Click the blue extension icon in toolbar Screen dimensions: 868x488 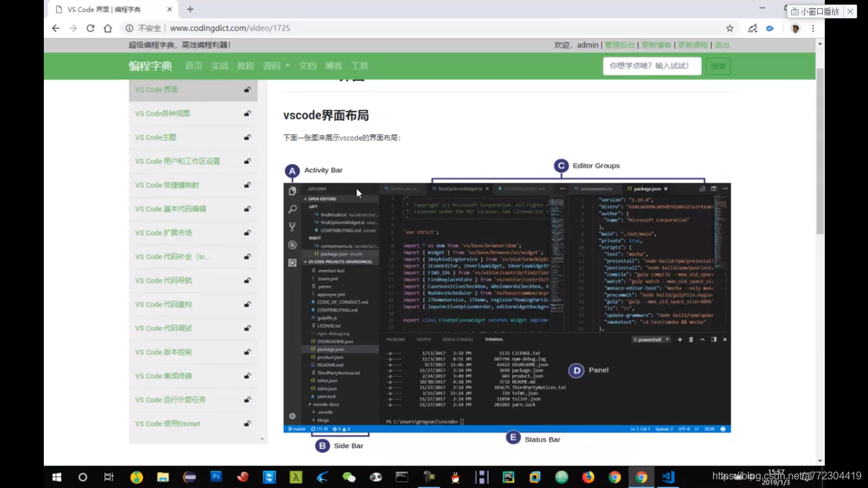(770, 28)
